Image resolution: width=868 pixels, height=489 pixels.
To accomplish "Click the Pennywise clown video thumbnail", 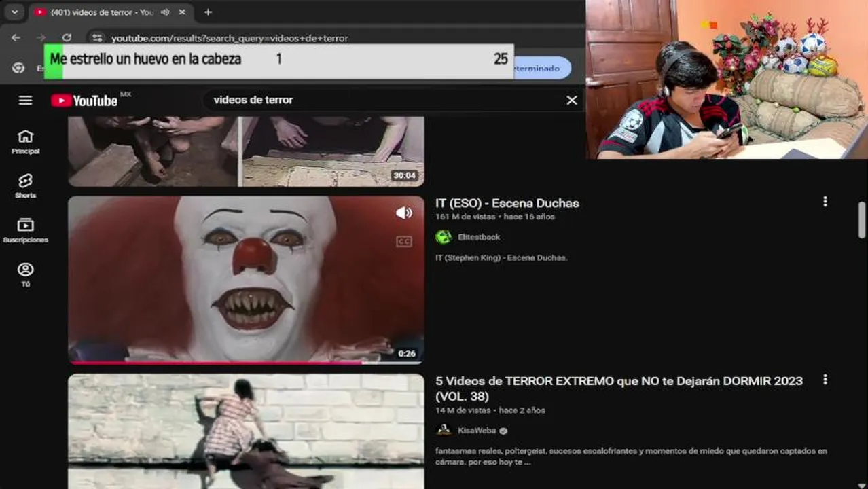I will point(246,279).
